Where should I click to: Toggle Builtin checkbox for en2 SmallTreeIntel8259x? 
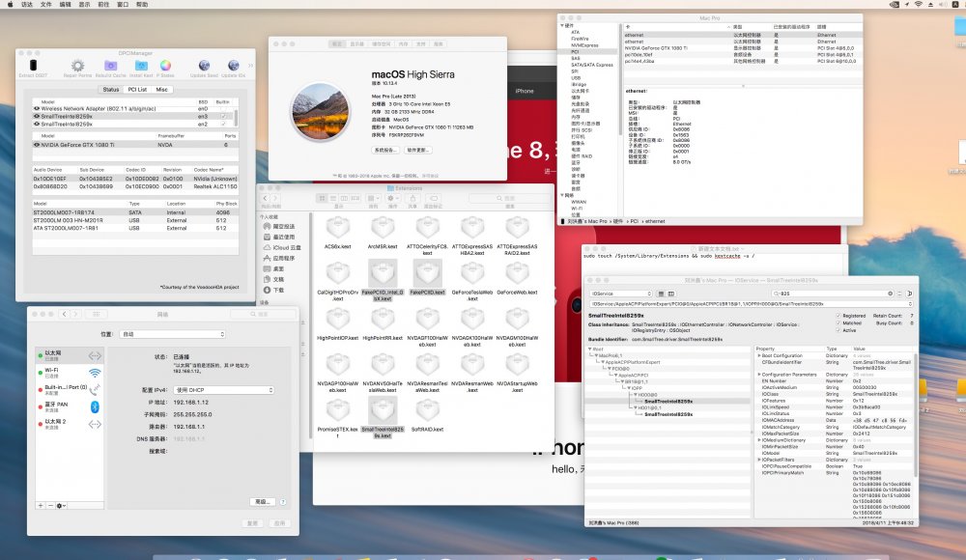pos(223,124)
